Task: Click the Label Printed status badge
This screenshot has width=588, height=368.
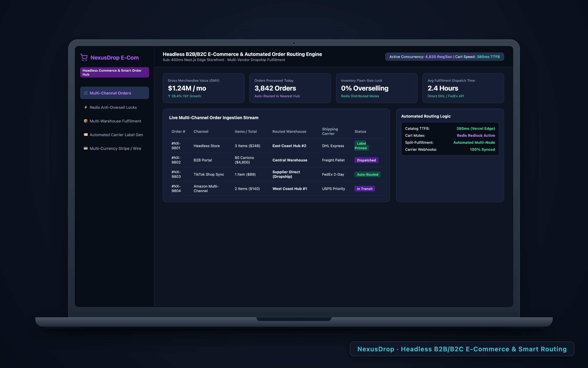Action: (361, 146)
